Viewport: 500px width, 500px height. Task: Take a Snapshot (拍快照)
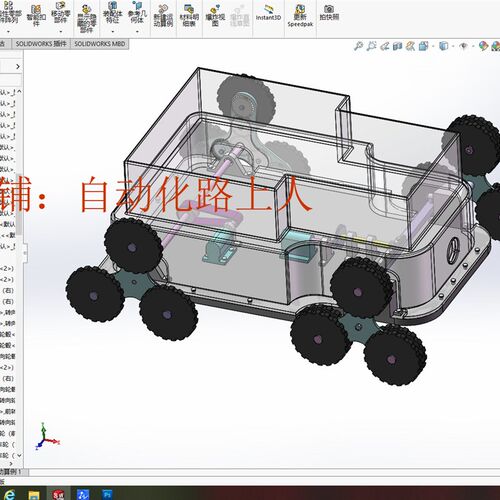(329, 13)
